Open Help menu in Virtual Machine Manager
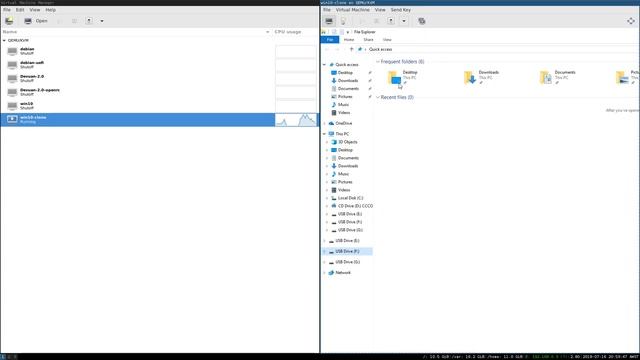The height and width of the screenshot is (360, 640). click(x=51, y=10)
